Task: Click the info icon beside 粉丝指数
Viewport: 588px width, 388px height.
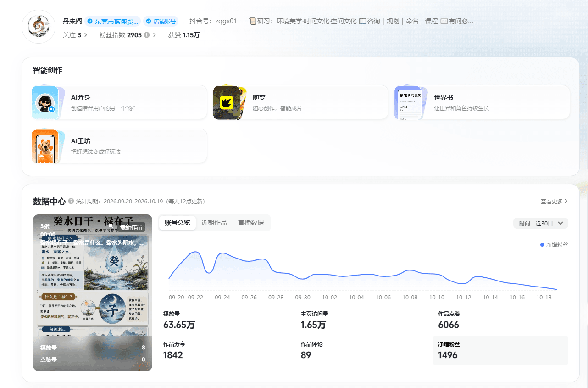Action: [x=147, y=35]
